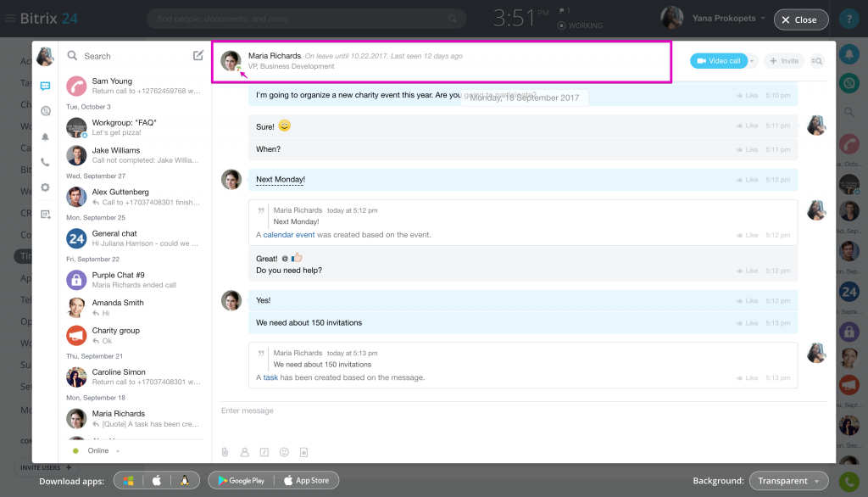This screenshot has height=497, width=868.
Task: Open the Bitrix24 hamburger menu
Action: coord(10,19)
